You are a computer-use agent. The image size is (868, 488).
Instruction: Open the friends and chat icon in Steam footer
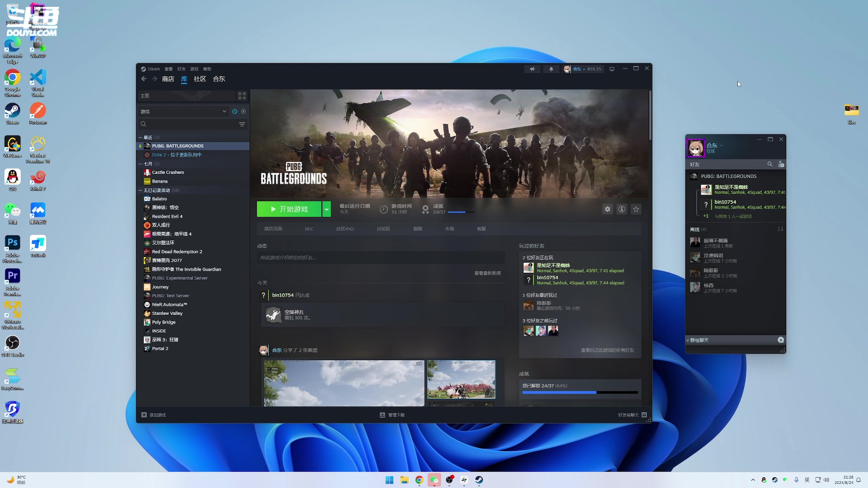coord(644,415)
